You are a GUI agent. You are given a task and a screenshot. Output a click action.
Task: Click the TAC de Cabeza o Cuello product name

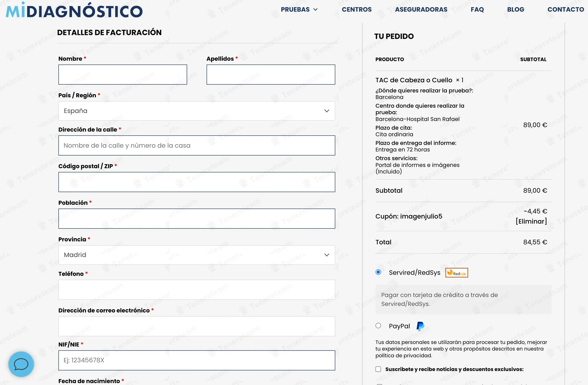pos(414,80)
